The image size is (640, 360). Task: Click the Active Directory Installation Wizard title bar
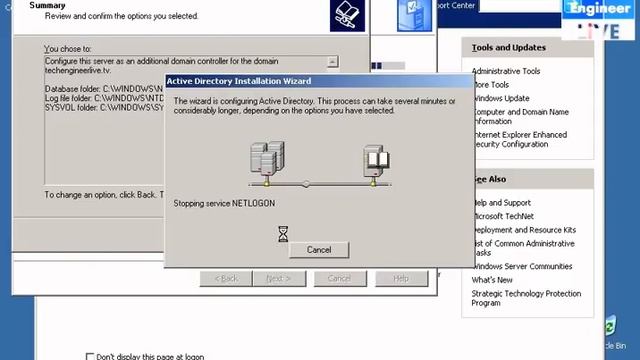(319, 81)
